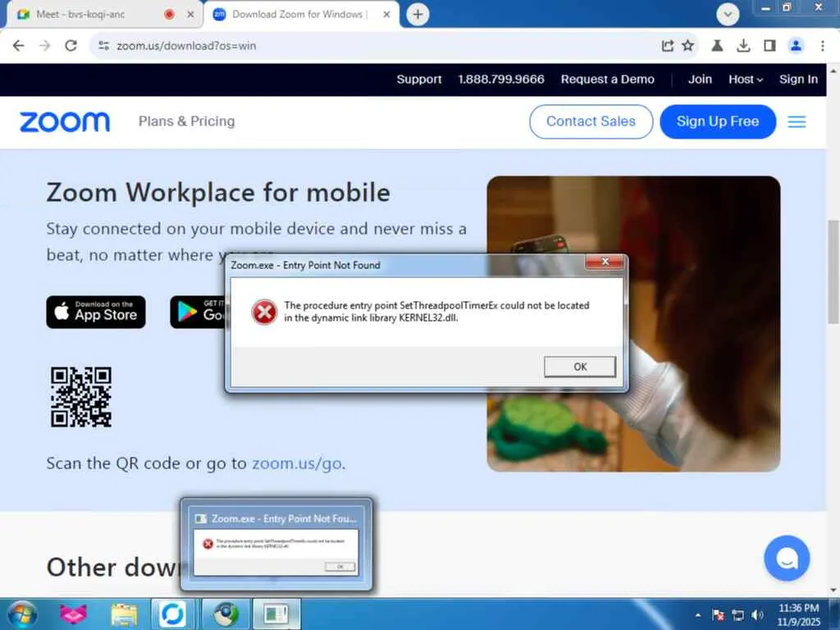Open site information icon in address bar
The image size is (840, 630).
[x=103, y=46]
